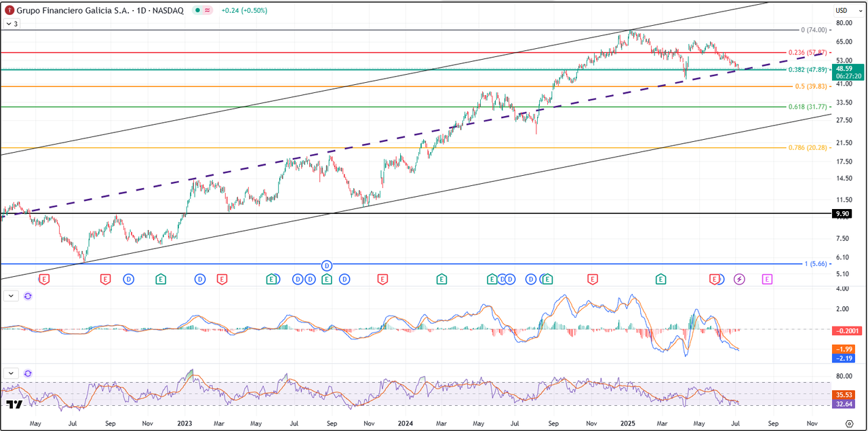Viewport: 868px width, 431px height.
Task: Click the MACD histogram value -0.2001
Action: pos(846,331)
